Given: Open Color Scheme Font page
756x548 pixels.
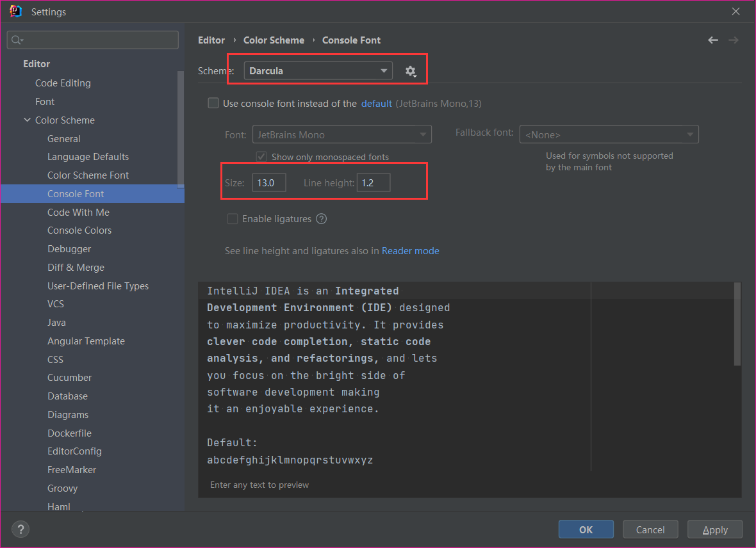Looking at the screenshot, I should 88,175.
